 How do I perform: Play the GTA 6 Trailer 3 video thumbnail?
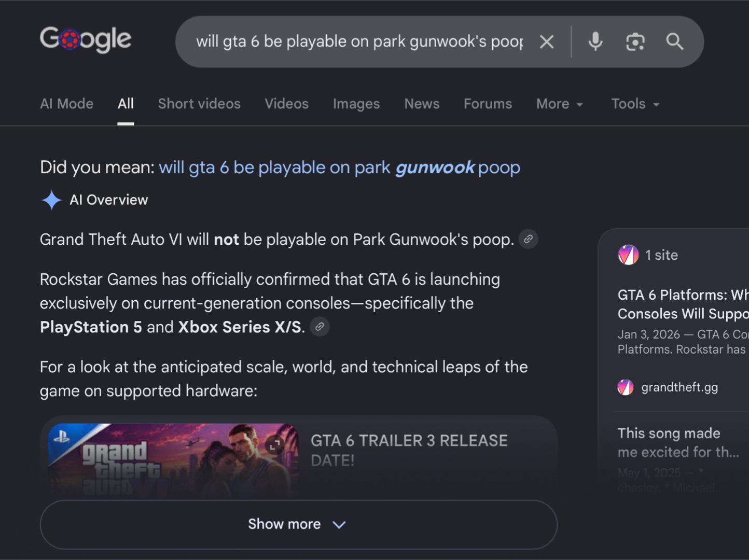coord(173,459)
